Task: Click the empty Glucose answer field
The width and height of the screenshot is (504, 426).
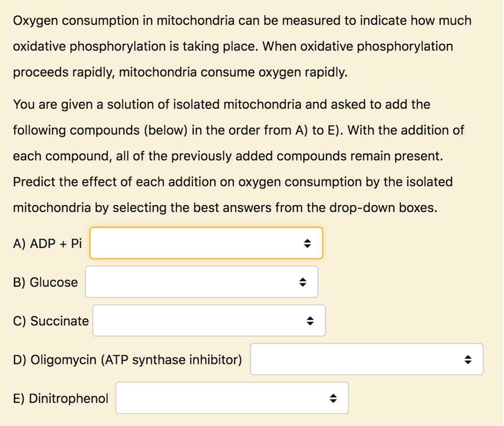Action: tap(201, 282)
